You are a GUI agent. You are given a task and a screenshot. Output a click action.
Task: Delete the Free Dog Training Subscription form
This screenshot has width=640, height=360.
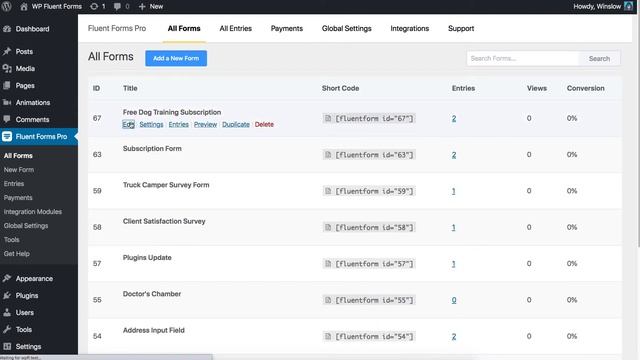[264, 124]
